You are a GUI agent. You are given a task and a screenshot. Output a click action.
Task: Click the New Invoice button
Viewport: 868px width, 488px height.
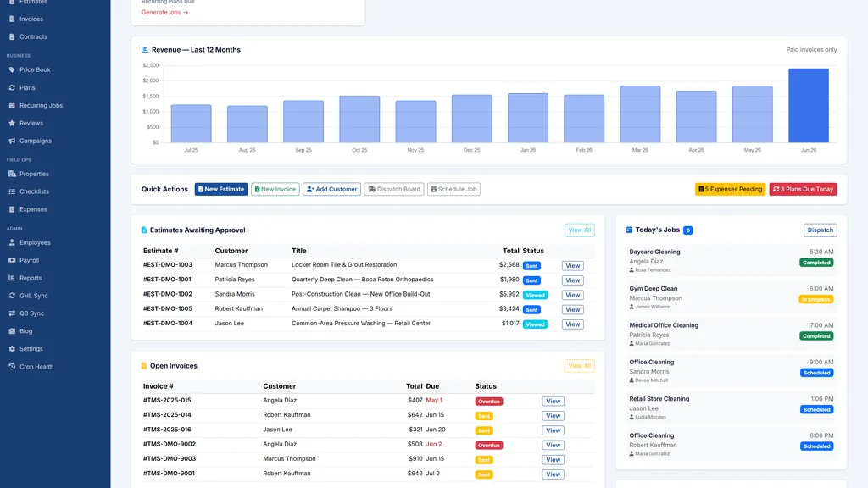pos(275,189)
